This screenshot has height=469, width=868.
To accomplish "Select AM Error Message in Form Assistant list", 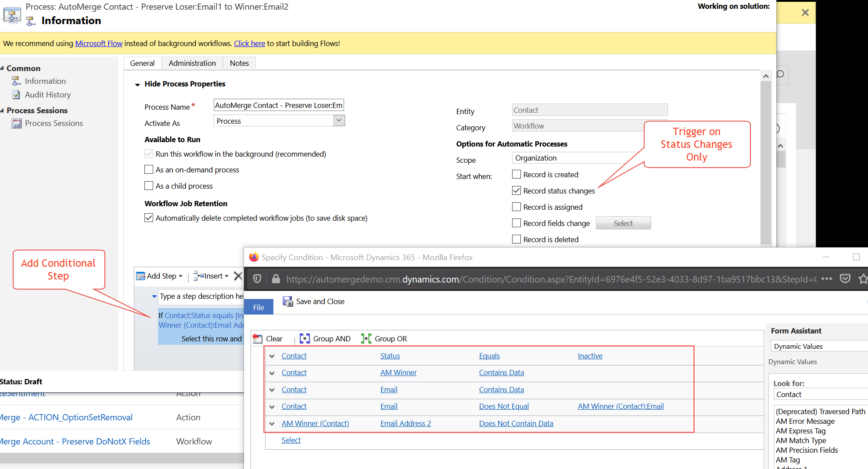I will (805, 421).
